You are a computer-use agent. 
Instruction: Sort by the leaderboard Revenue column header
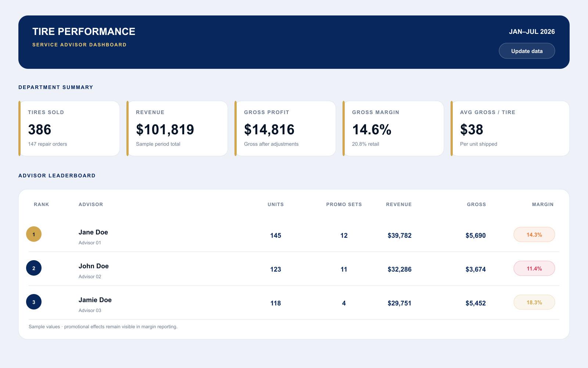[x=399, y=204]
